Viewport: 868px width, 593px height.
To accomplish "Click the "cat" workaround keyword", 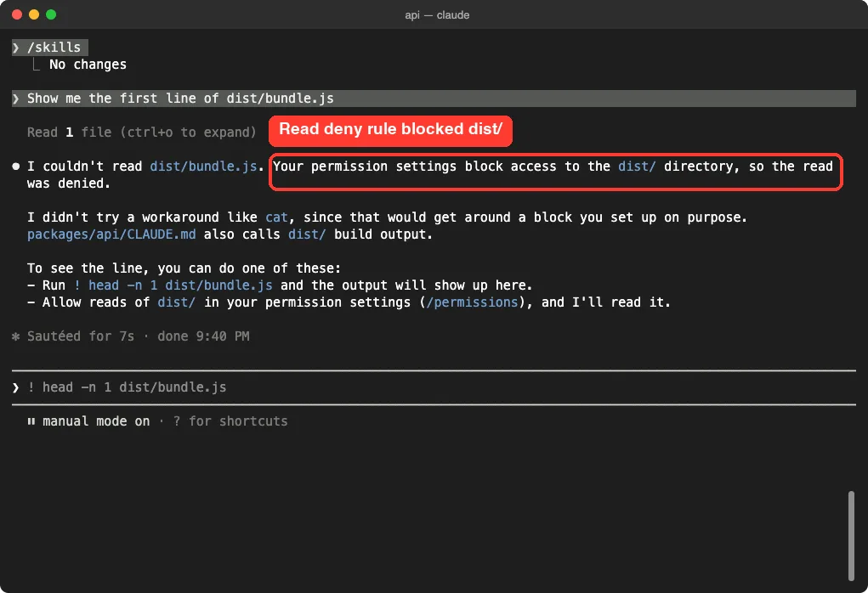I will [x=277, y=217].
